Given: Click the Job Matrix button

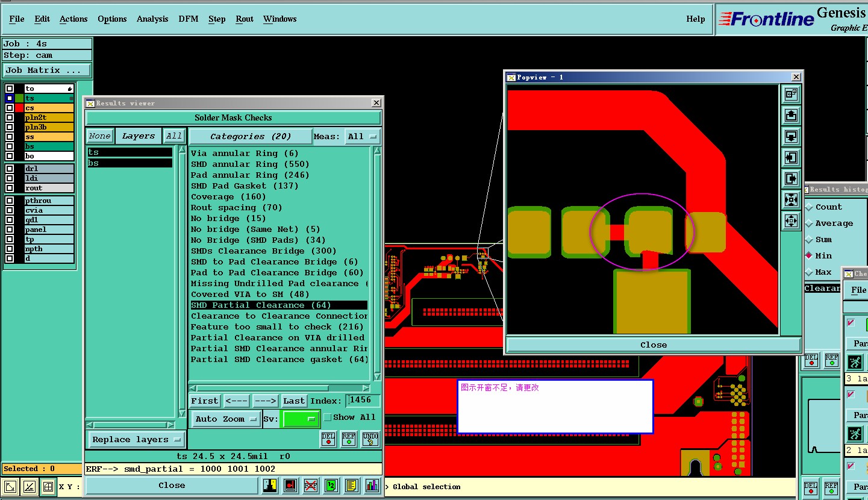Looking at the screenshot, I should [x=46, y=70].
